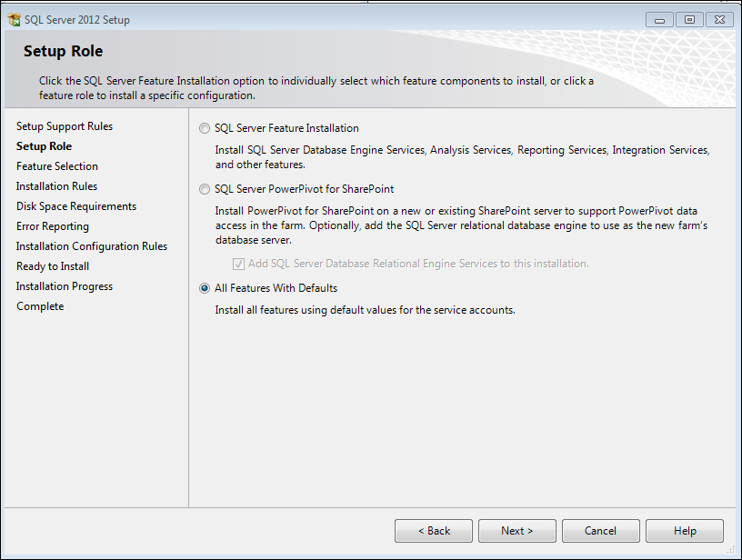Select Ready to Install step
The image size is (742, 560).
pyautogui.click(x=53, y=266)
